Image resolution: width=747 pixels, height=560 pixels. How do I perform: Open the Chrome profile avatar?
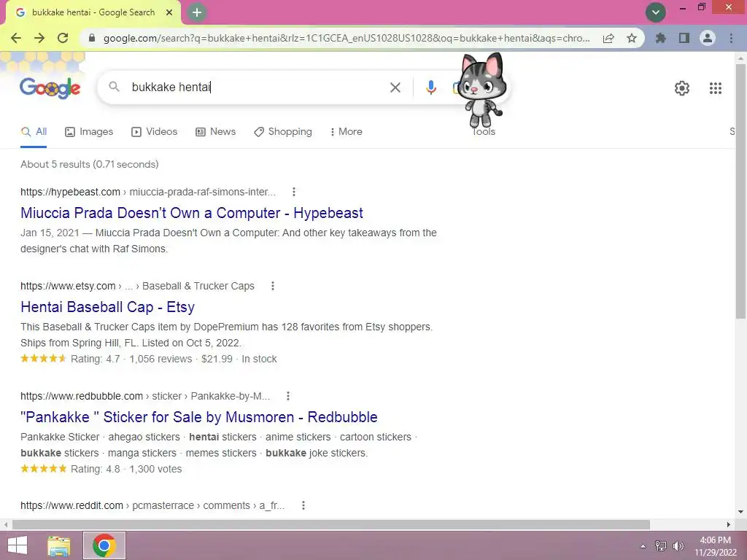point(708,38)
